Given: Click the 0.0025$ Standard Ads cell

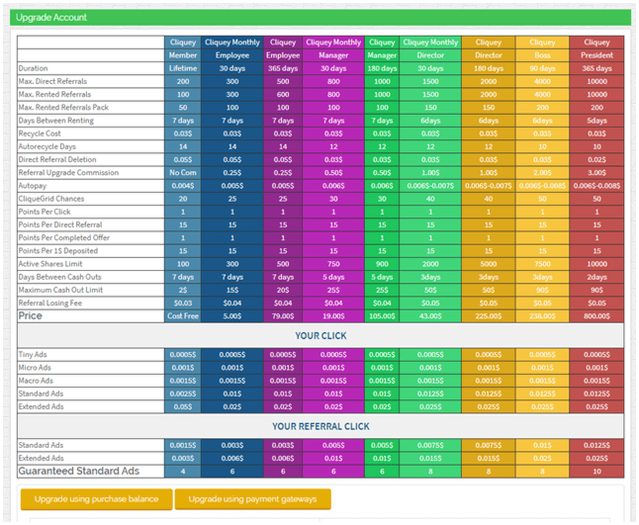Looking at the screenshot, I should (183, 394).
